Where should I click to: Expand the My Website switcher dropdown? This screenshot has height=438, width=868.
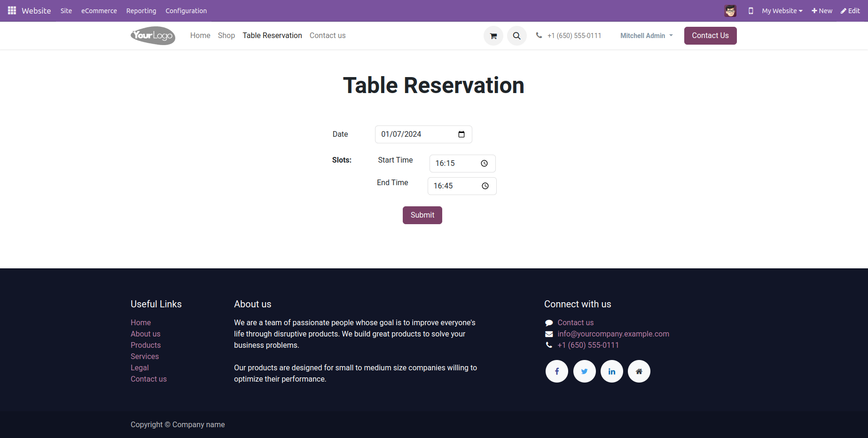click(782, 11)
